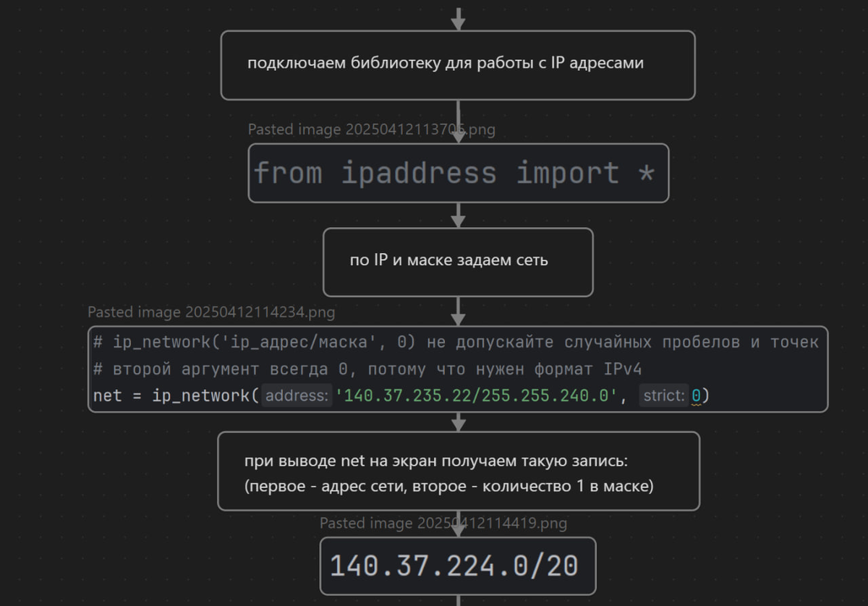This screenshot has height=606, width=868.
Task: Click the '140.37.224.0/20' image node
Action: [458, 566]
